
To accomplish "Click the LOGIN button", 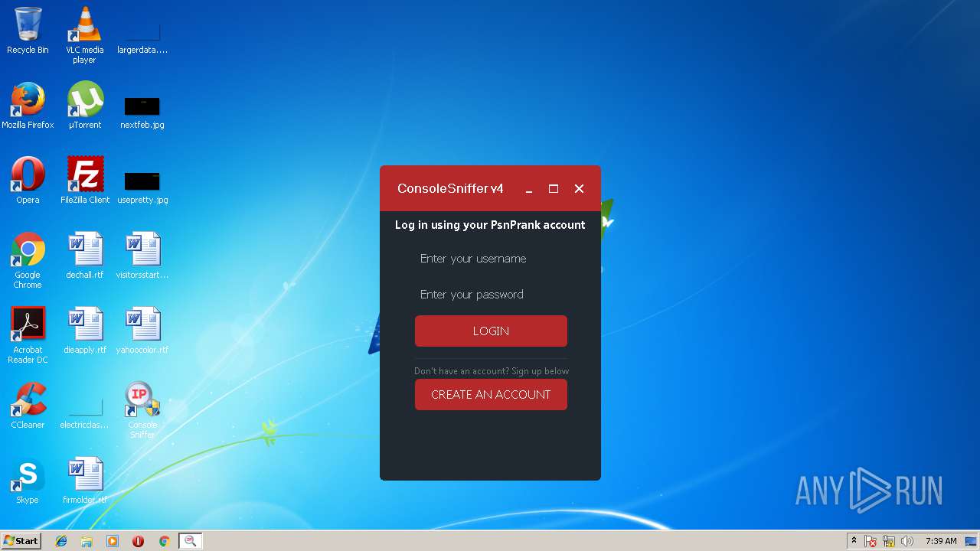I will 491,331.
